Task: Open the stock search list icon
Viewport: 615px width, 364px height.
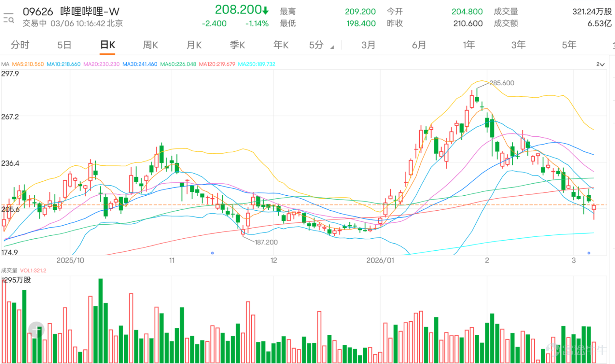Action: 8,18
